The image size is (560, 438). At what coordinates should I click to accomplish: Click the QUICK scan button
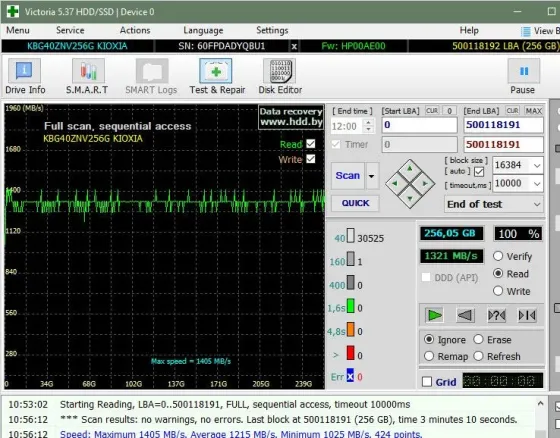[355, 203]
